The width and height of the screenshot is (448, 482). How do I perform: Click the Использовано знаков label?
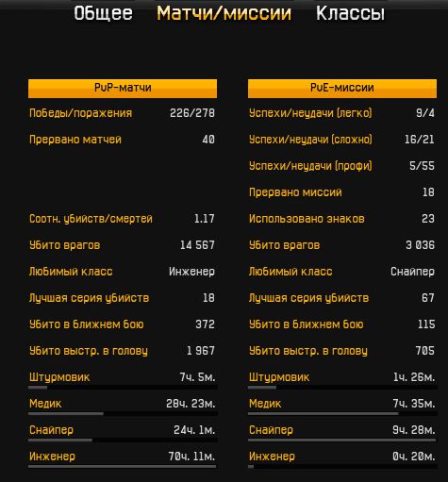[x=307, y=219]
